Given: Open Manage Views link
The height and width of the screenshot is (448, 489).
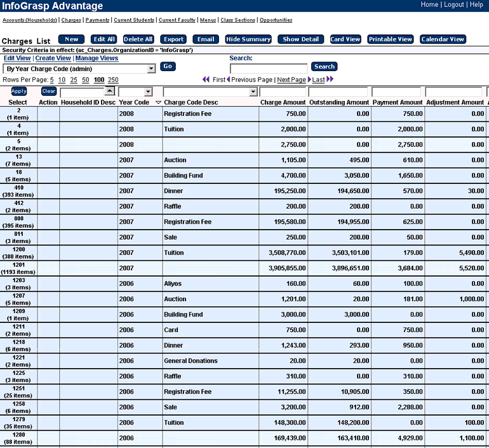Looking at the screenshot, I should (x=97, y=58).
